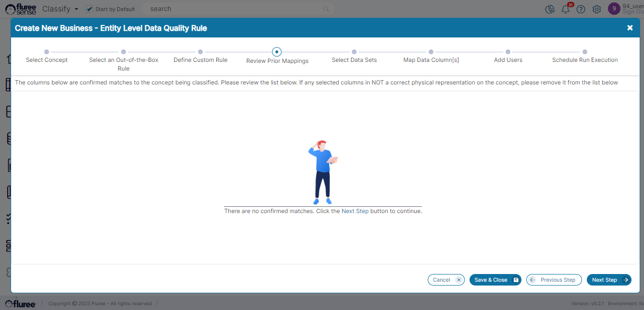This screenshot has width=644, height=310.
Task: Click the Fluree Sense logo
Action: coord(20,9)
